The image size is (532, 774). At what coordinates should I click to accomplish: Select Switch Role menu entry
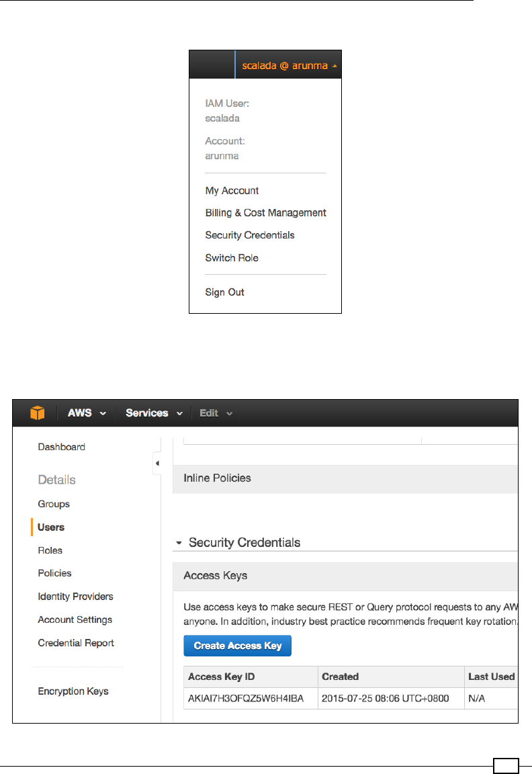pyautogui.click(x=232, y=258)
